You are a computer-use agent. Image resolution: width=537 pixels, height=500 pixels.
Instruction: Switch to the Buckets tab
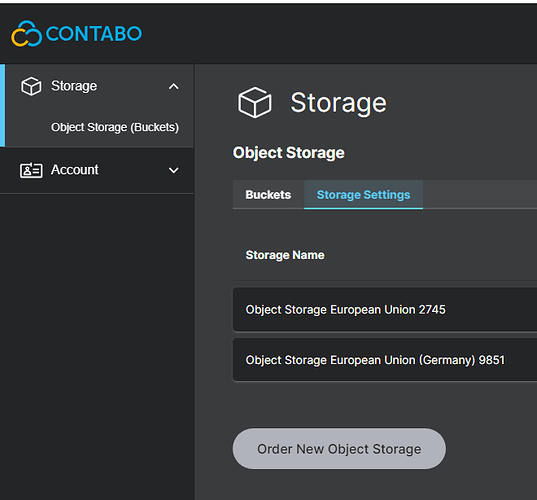point(268,195)
